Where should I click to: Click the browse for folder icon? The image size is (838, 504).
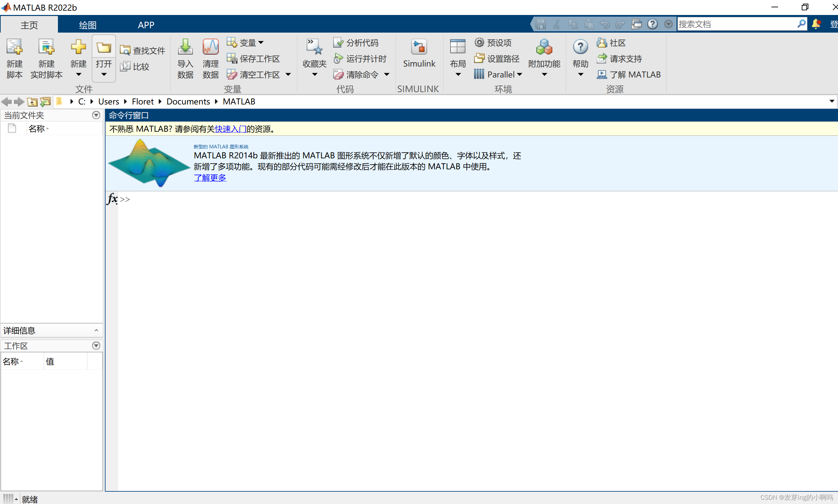point(45,101)
